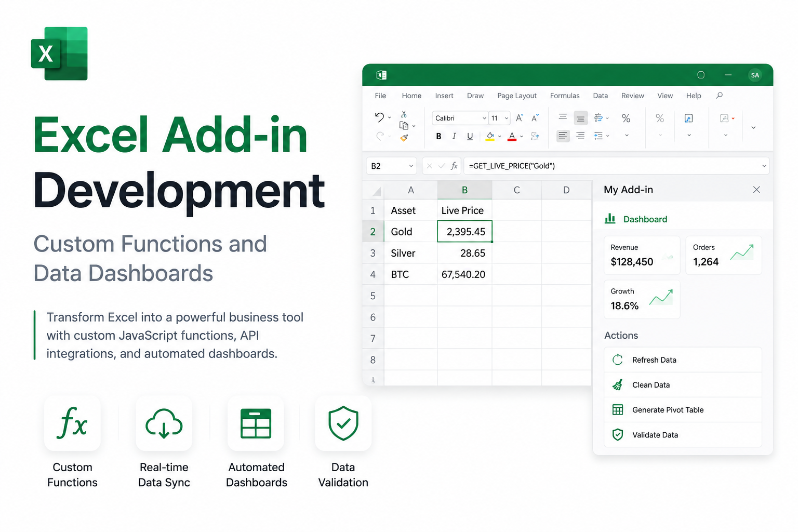Viewport: 798px width, 532px height.
Task: Expand the formula bar chevron
Action: click(x=764, y=166)
